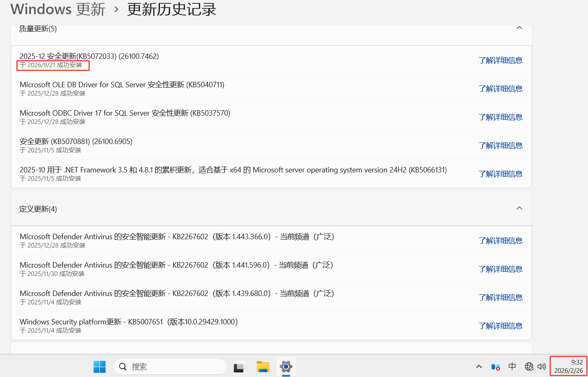Open the speaker volume icon
This screenshot has width=588, height=377.
point(542,367)
